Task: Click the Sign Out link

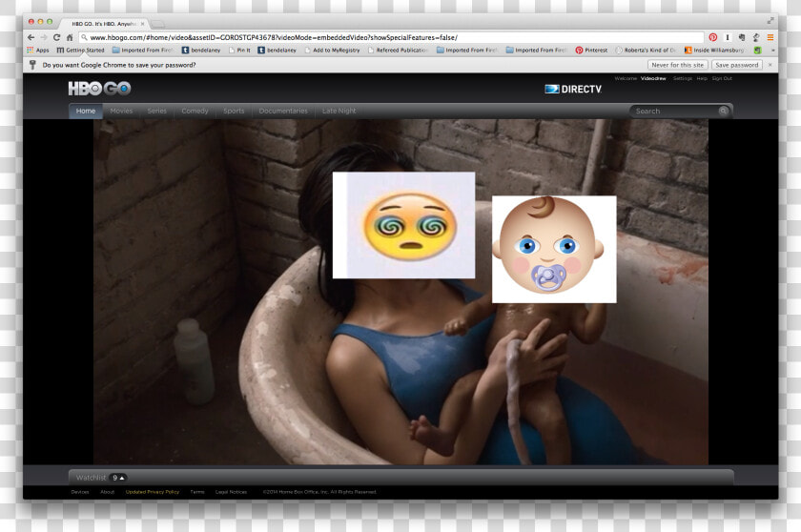Action: click(x=722, y=78)
